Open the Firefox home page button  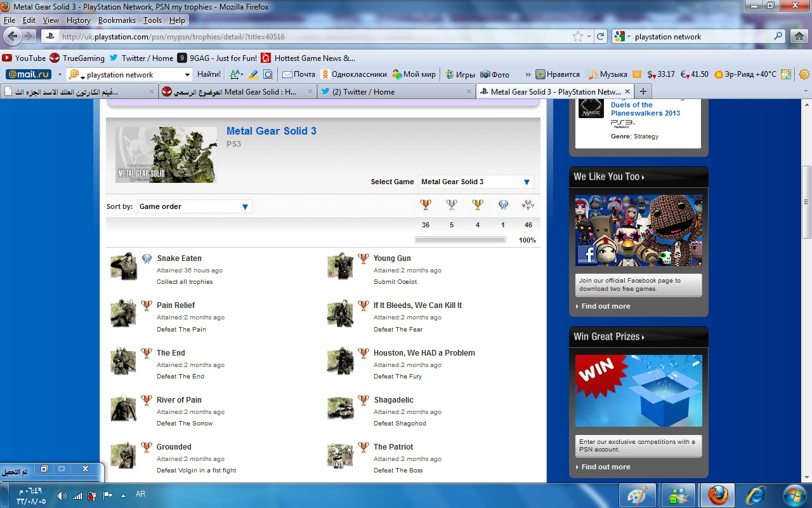801,36
